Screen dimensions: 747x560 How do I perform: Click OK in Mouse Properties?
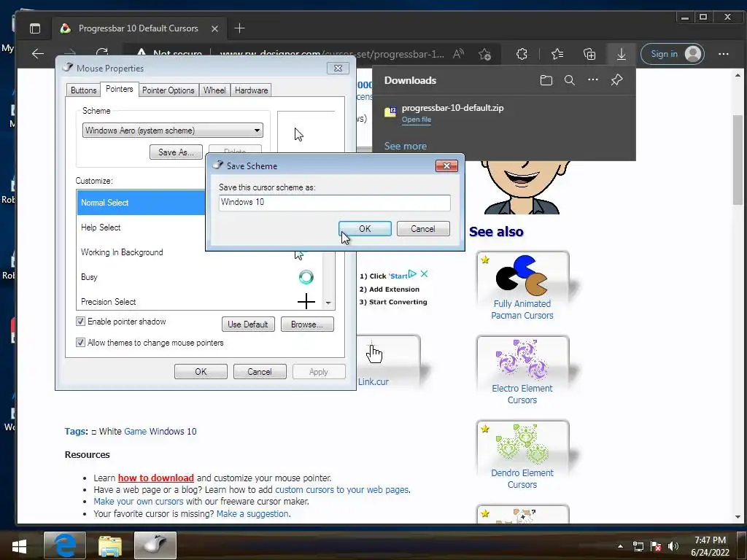201,371
